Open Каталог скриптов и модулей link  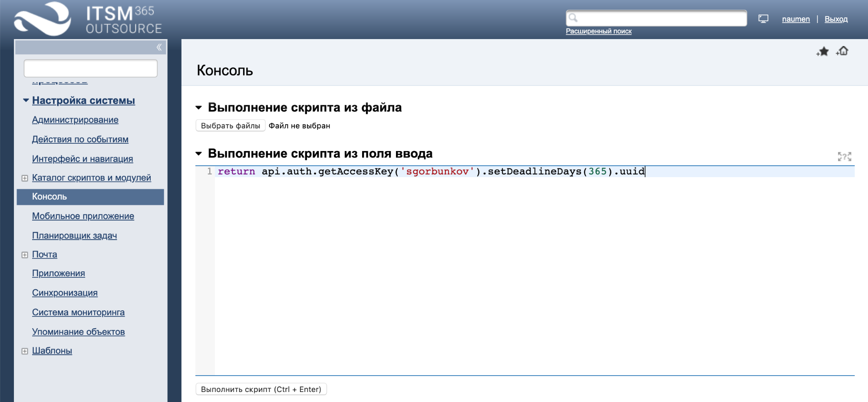click(x=92, y=178)
